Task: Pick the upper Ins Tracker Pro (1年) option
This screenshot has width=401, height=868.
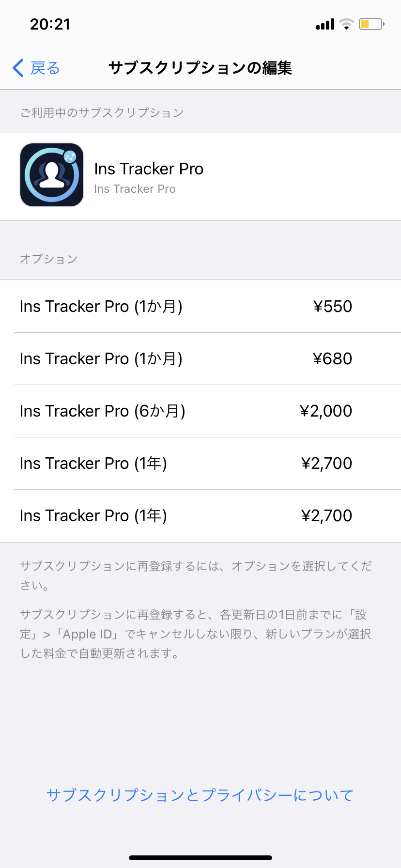Action: tap(200, 463)
